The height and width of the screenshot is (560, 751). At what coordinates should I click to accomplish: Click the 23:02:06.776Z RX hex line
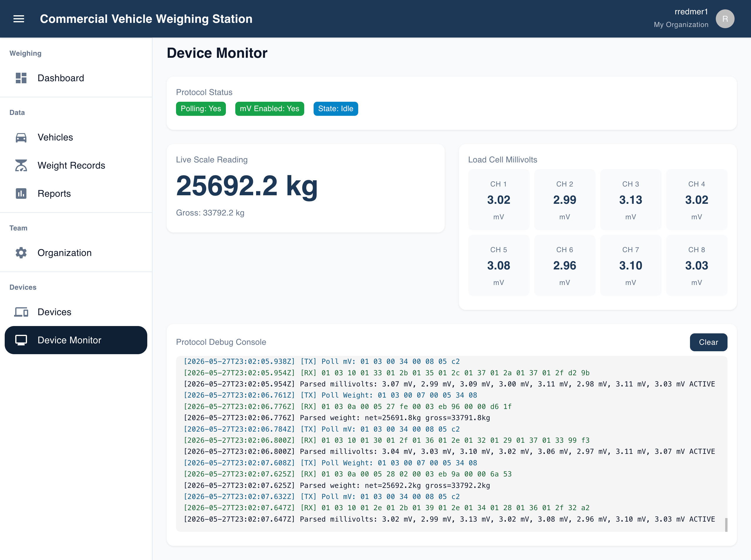348,406
